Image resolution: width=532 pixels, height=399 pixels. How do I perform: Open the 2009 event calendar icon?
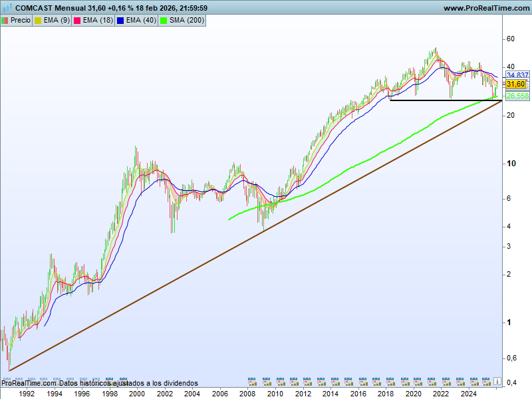[267, 382]
